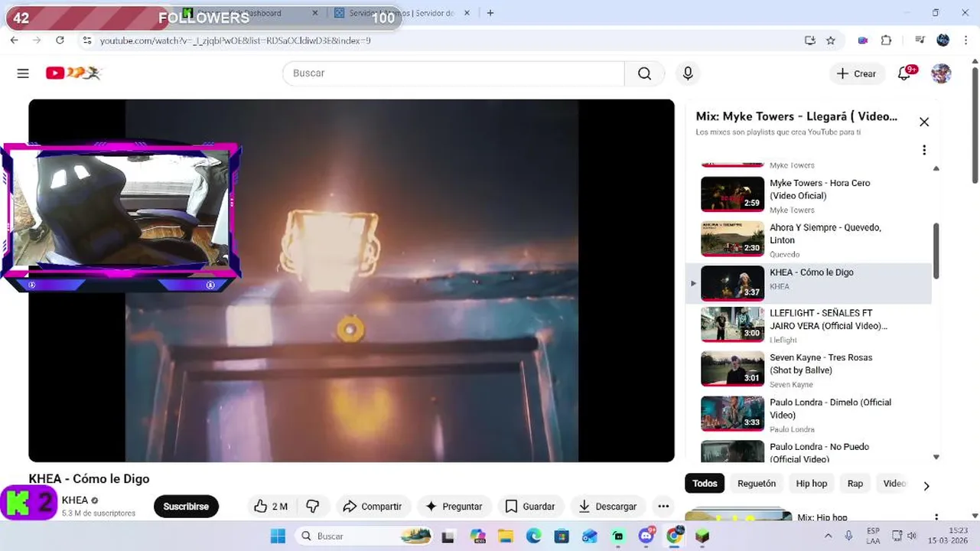Play Paulo Londra - Dimelo from the playlist
The height and width of the screenshot is (551, 980).
tap(809, 414)
